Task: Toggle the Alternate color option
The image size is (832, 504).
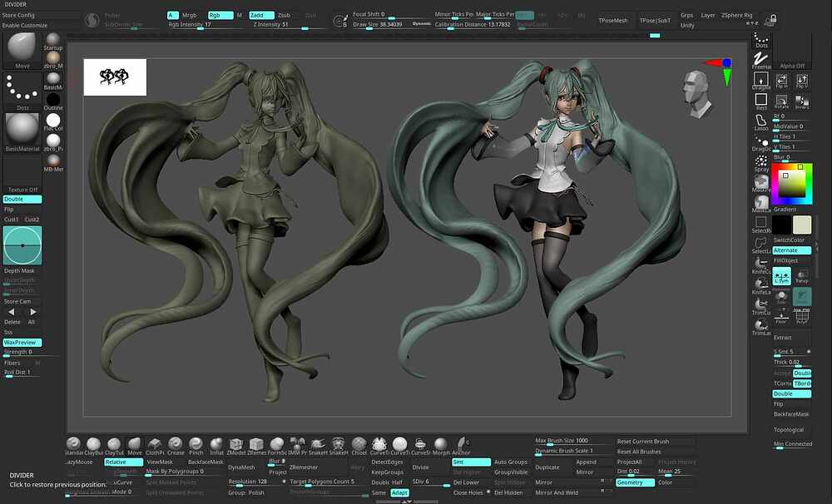Action: click(792, 250)
